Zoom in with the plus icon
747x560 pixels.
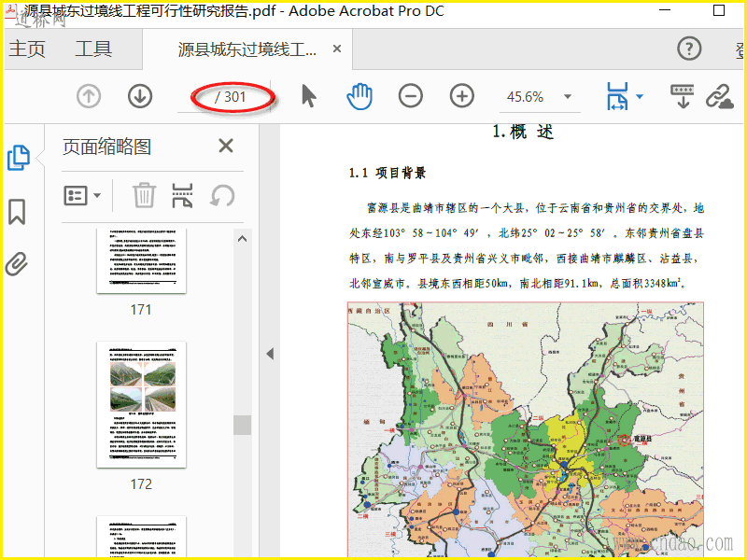tap(462, 96)
